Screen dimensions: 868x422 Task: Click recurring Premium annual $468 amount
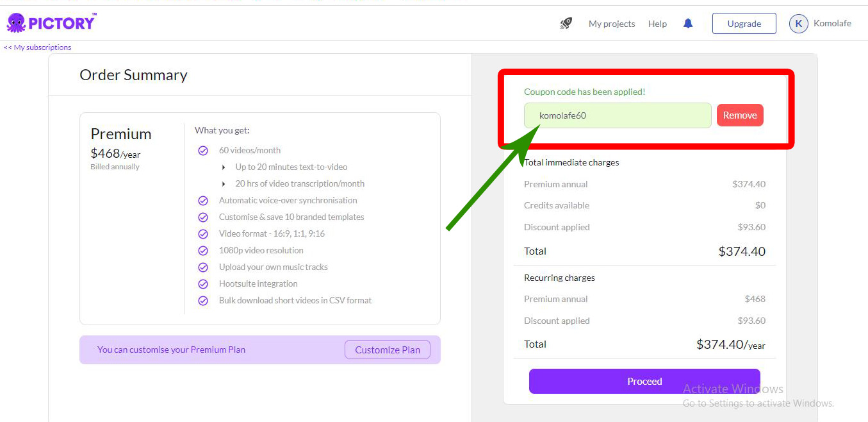[x=755, y=299]
